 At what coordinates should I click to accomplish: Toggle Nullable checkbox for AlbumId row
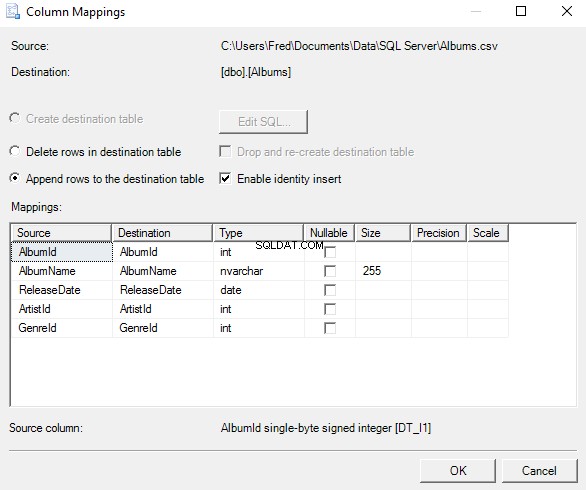[x=330, y=252]
